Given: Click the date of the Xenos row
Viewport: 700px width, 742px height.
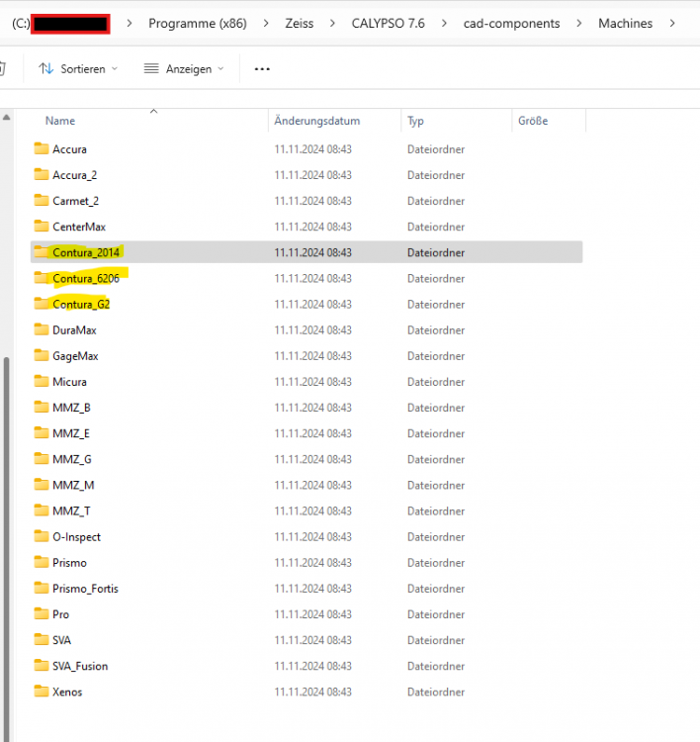Looking at the screenshot, I should [313, 692].
